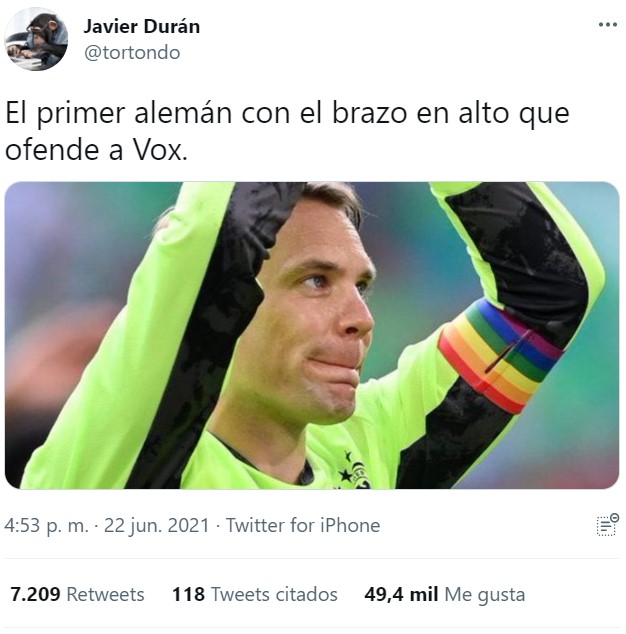
Task: Click the word alemán in tweet text
Action: click(183, 113)
